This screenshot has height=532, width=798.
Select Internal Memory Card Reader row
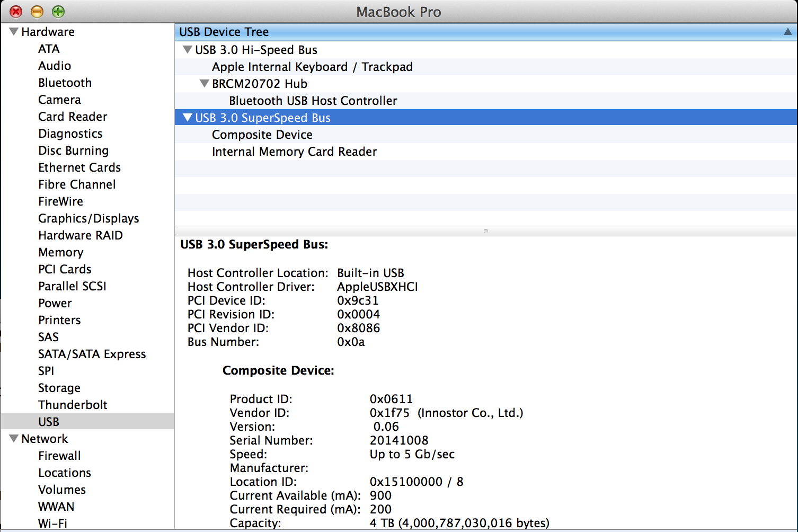486,152
